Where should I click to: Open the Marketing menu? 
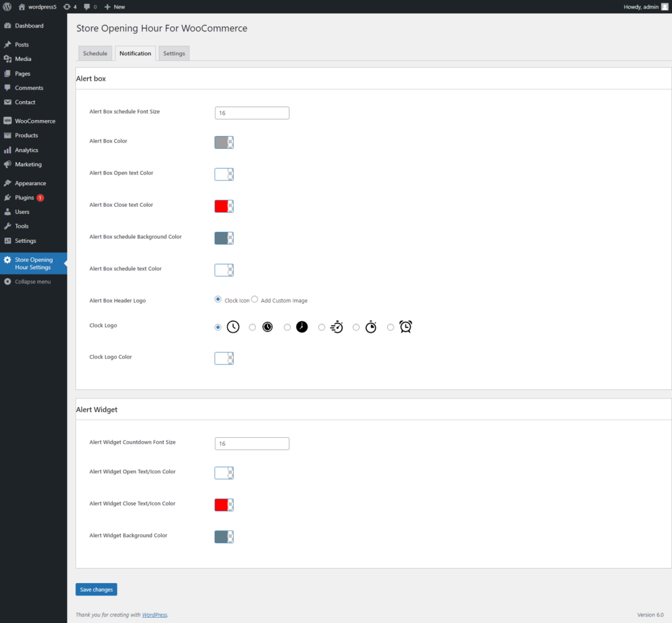(33, 165)
